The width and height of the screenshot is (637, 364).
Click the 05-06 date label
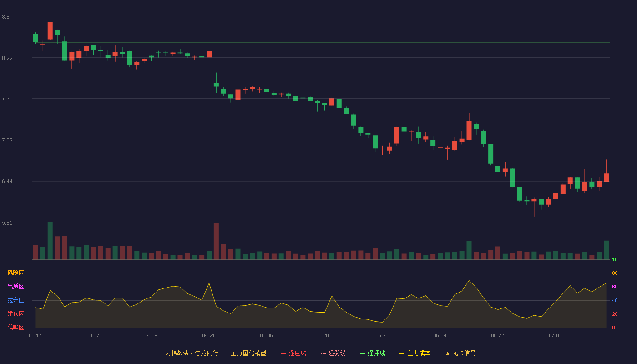tap(266, 335)
